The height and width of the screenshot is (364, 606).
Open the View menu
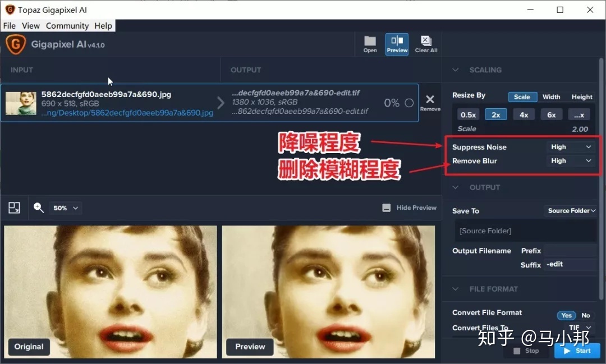point(30,25)
